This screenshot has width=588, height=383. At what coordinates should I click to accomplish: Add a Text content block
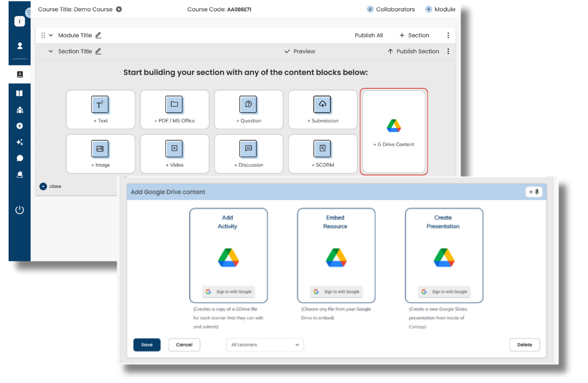click(101, 109)
